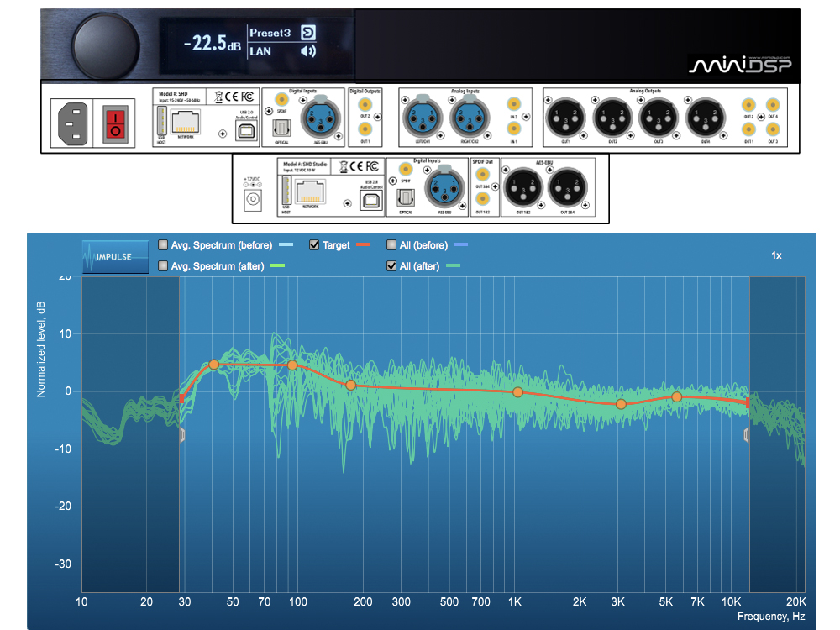This screenshot has height=630, width=840.
Task: Uncheck the Target curve checkbox
Action: [314, 245]
